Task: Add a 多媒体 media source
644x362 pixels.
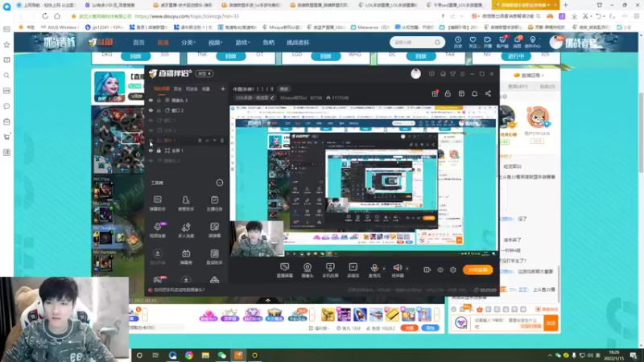Action: [x=353, y=270]
